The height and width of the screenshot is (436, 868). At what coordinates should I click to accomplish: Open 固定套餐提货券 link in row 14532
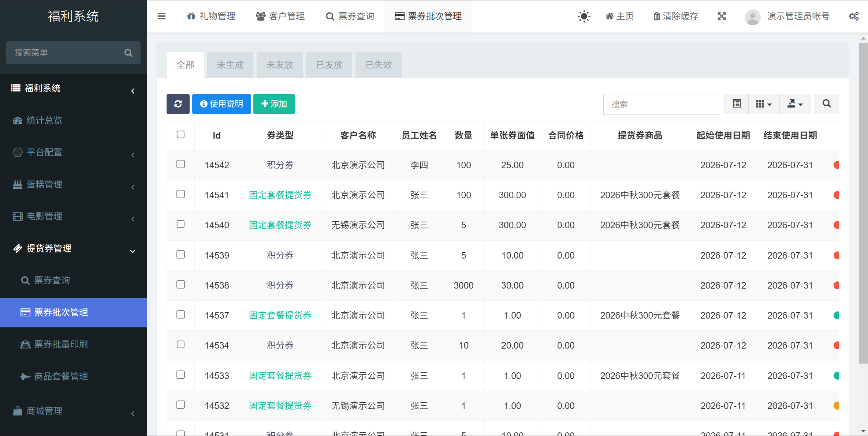(280, 406)
